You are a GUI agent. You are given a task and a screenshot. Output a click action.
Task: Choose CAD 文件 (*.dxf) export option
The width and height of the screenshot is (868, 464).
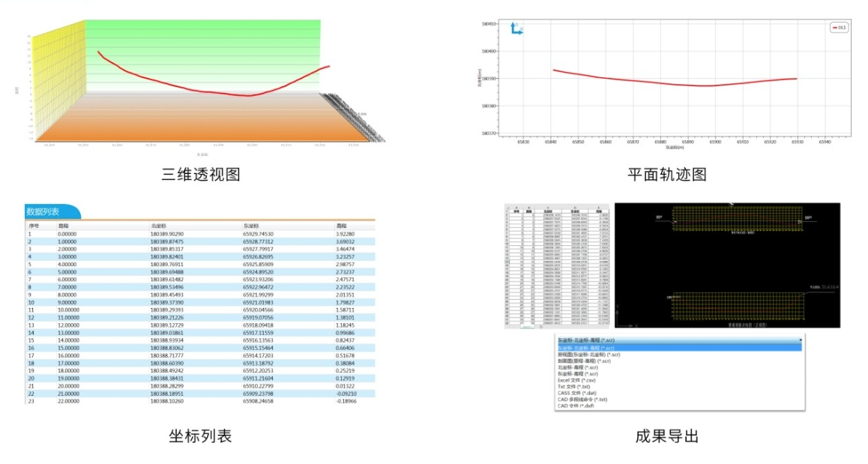(x=576, y=406)
